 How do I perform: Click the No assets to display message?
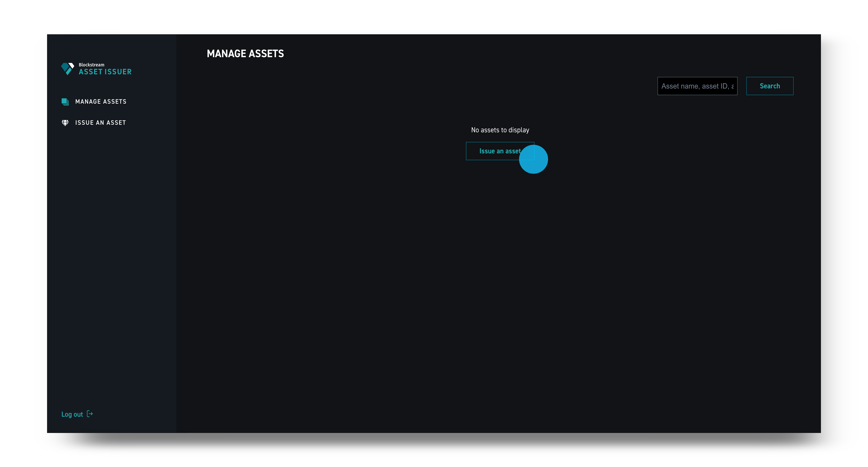500,130
